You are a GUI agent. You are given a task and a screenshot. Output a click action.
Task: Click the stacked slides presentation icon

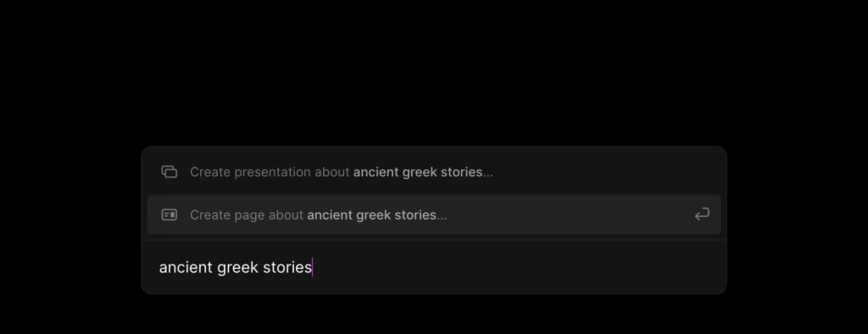click(x=169, y=172)
